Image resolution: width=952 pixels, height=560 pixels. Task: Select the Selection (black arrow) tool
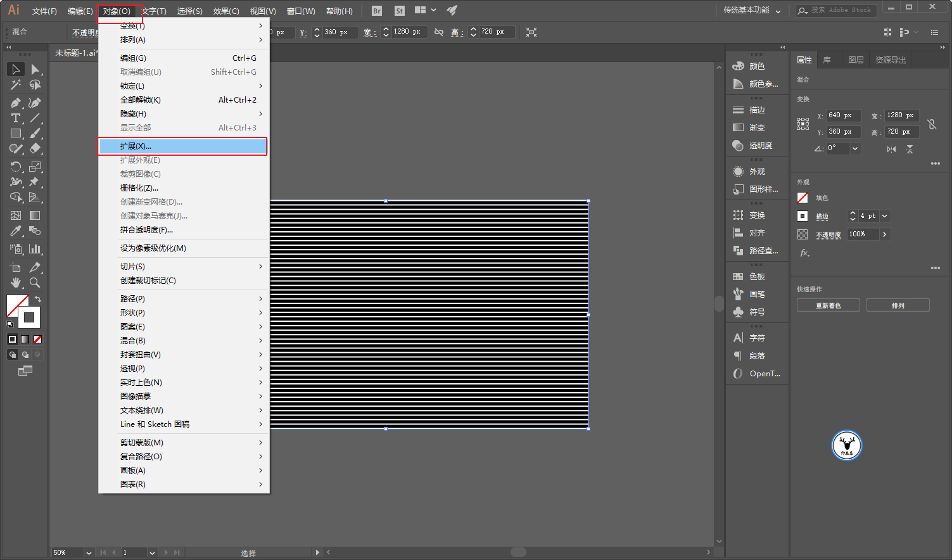pos(16,69)
